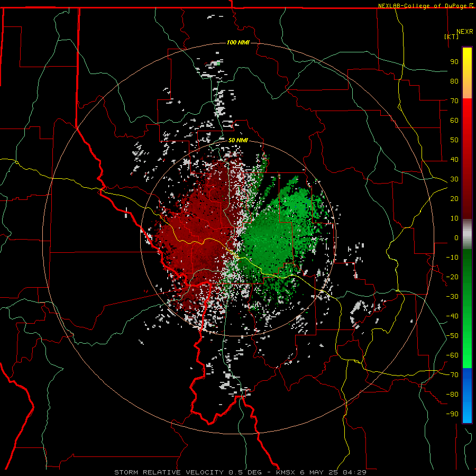The image size is (476, 476).
Task: Click the -80 scale label
Action: click(x=452, y=395)
